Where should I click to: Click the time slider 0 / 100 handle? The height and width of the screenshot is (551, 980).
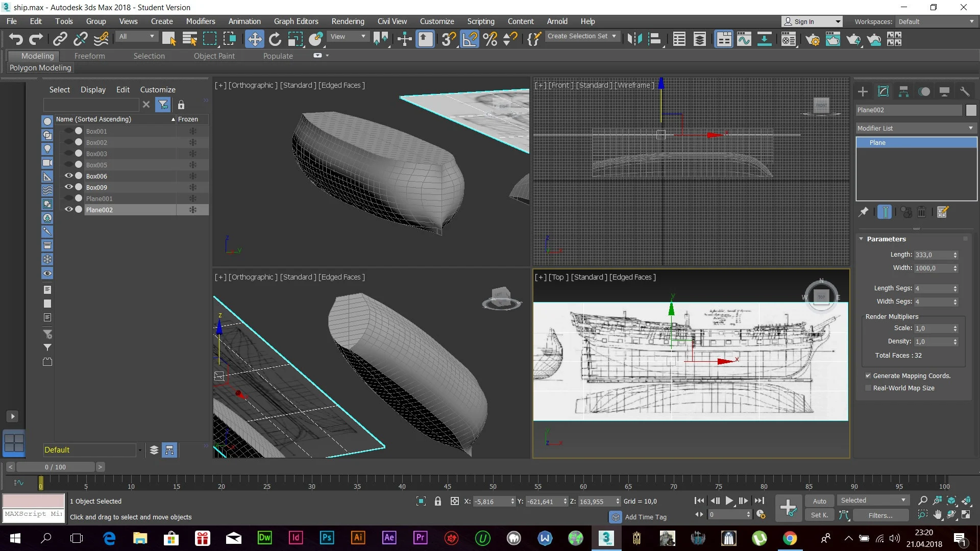pyautogui.click(x=55, y=467)
